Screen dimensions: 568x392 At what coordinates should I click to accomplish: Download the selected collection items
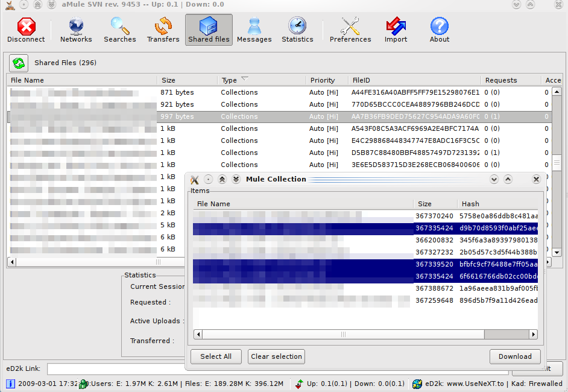515,356
